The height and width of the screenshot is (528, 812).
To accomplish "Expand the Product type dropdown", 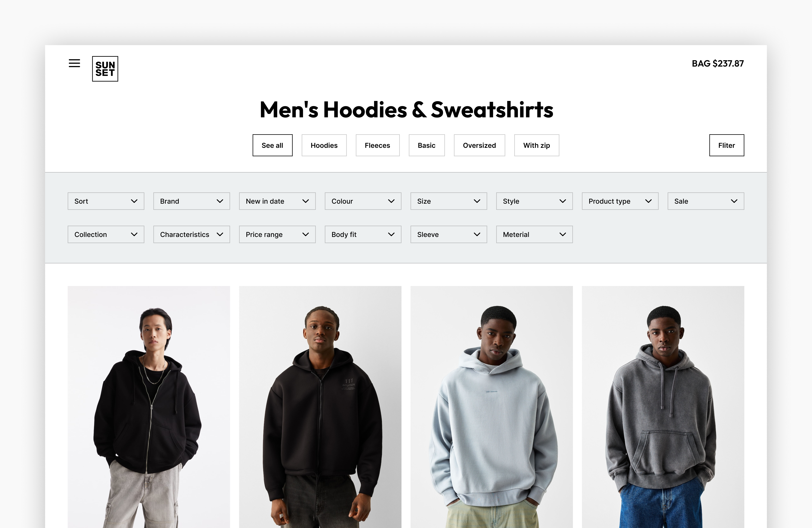I will (620, 201).
